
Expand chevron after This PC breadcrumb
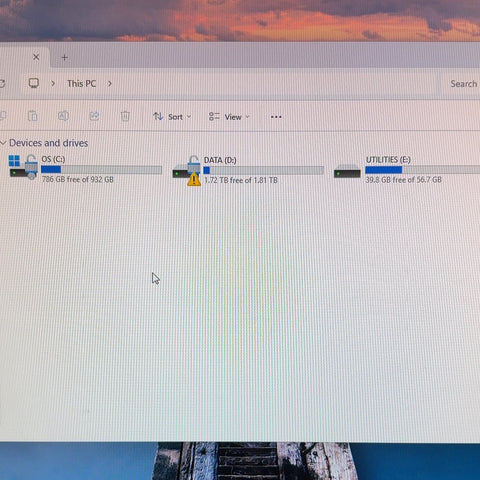pos(110,83)
